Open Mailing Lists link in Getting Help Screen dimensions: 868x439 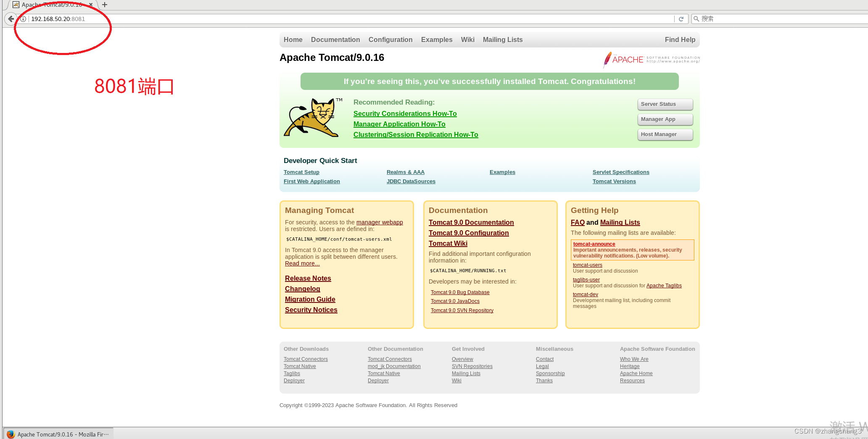[x=620, y=222]
